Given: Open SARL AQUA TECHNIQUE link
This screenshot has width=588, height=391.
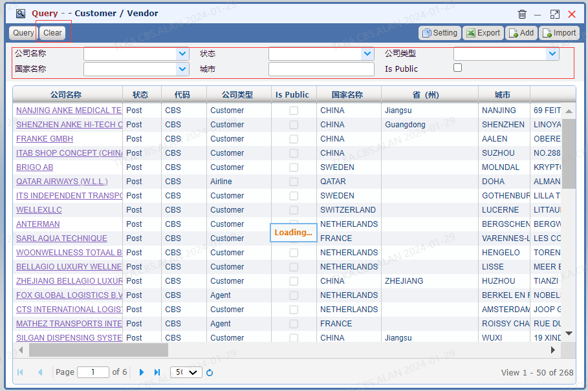Looking at the screenshot, I should 61,238.
